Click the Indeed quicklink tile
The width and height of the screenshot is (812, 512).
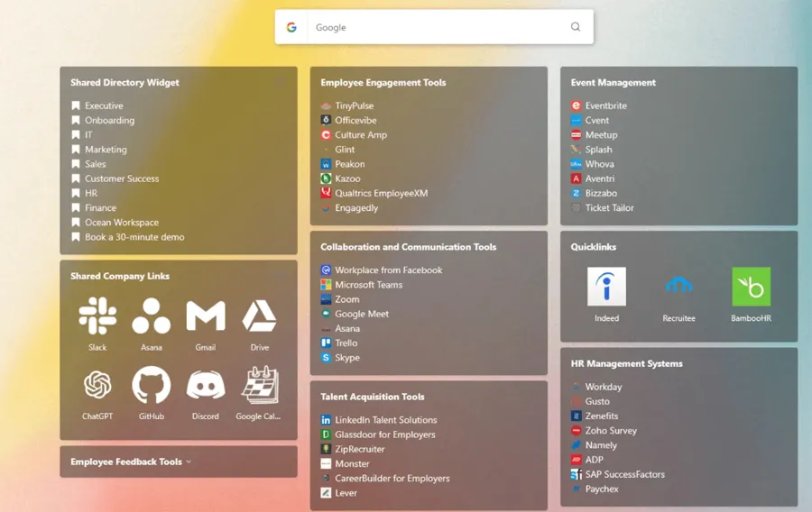tap(606, 288)
